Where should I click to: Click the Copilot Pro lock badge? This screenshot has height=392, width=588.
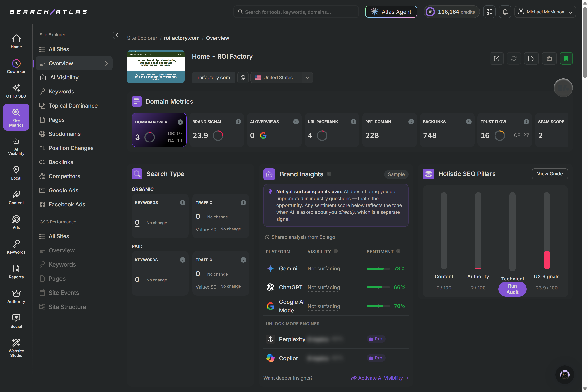click(376, 358)
